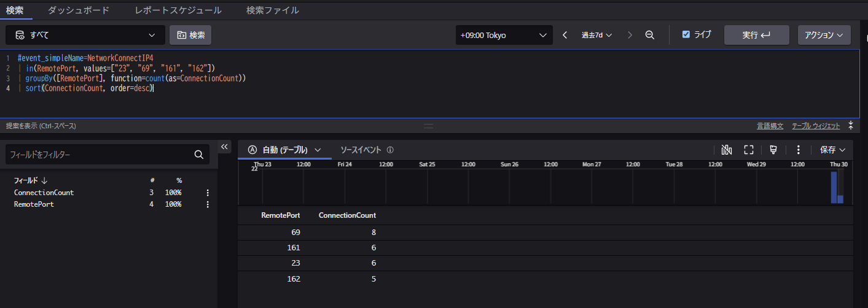Click the zoom out magnifier icon

(649, 35)
